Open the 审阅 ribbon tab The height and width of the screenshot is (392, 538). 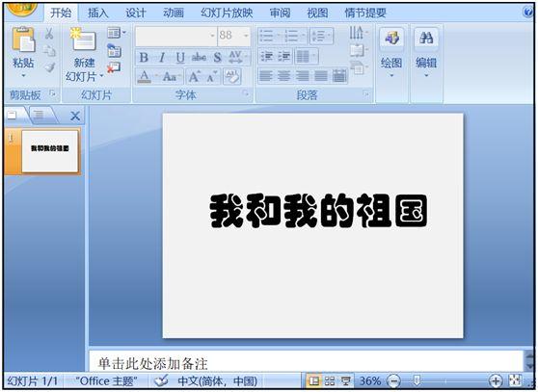point(280,13)
